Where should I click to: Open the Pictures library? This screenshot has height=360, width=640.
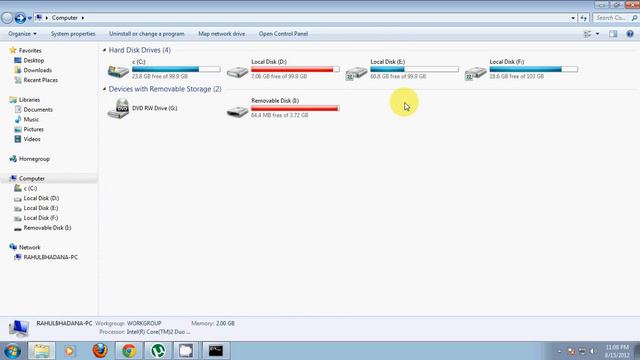33,129
